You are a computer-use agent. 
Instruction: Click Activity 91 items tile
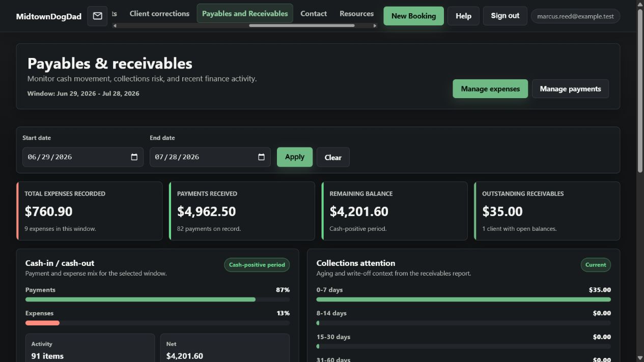click(x=90, y=348)
